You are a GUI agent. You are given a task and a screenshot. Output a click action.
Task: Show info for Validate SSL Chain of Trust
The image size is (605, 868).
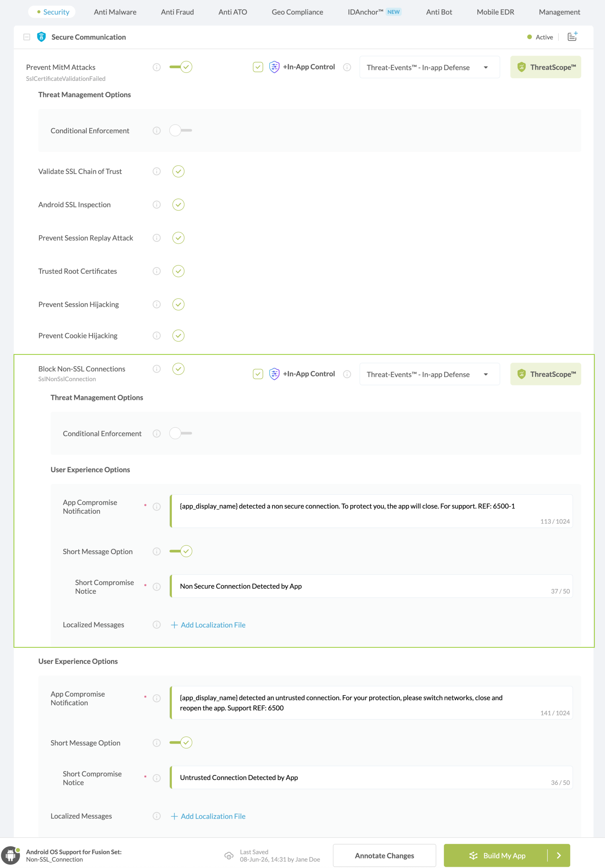pos(157,171)
